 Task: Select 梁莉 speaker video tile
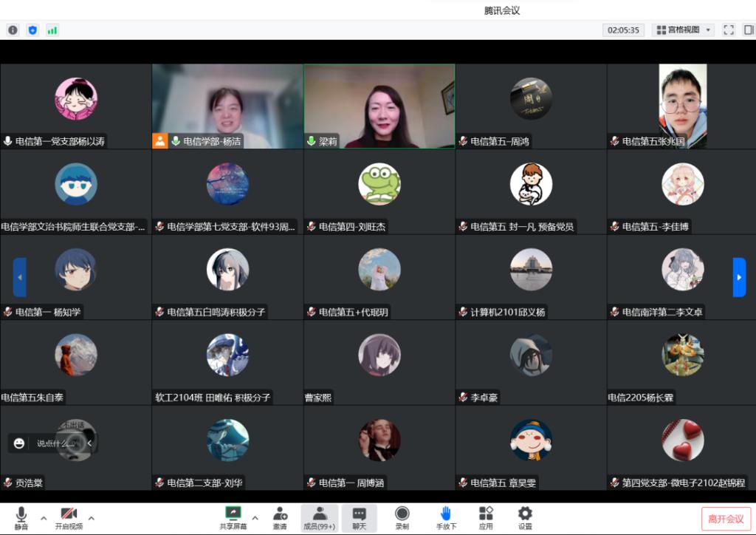[x=379, y=106]
